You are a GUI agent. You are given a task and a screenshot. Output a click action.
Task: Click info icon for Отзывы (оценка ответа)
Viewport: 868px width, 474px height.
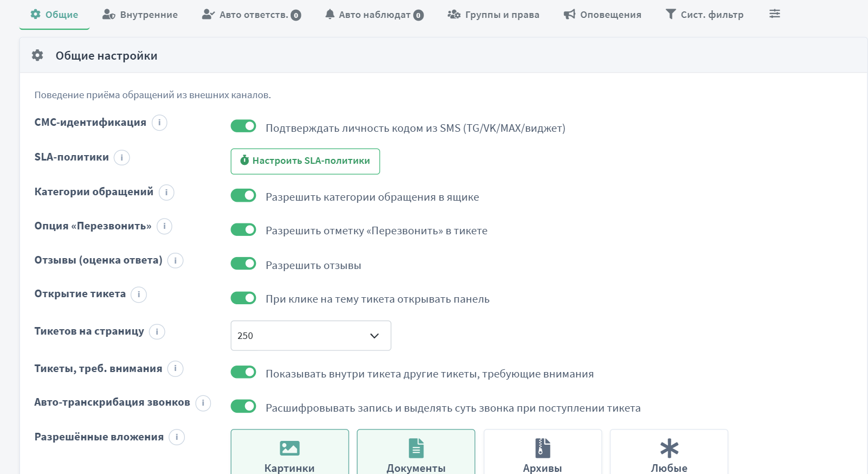coord(175,260)
